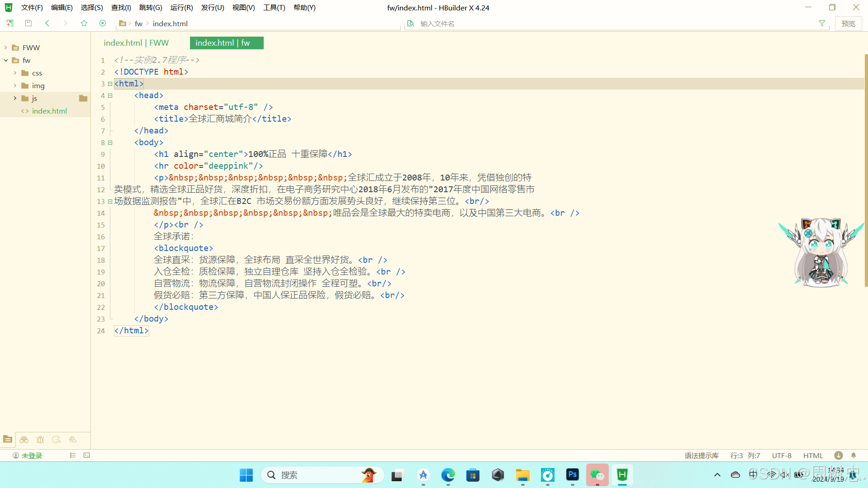Click line and column indicator 行:3 列:7
868x488 pixels.
pyautogui.click(x=745, y=455)
